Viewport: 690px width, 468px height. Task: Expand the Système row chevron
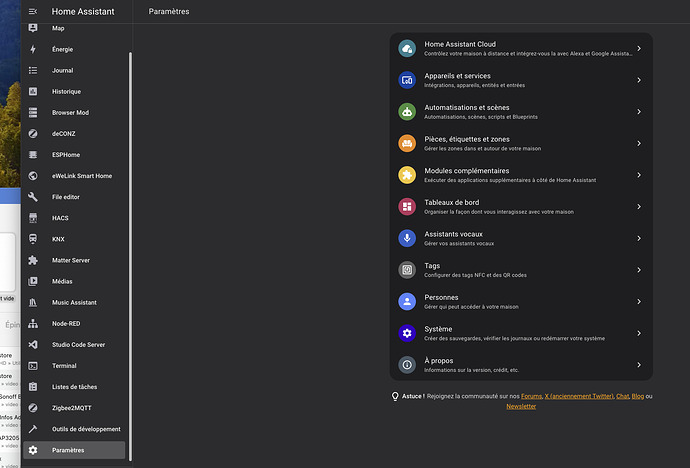[x=638, y=333]
